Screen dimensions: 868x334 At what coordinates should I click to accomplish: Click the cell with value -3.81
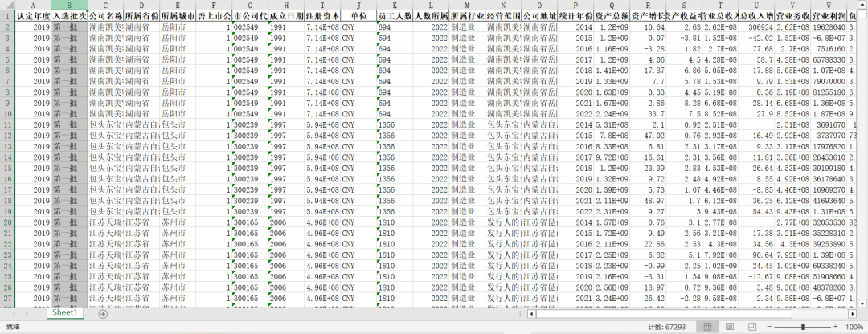[x=684, y=38]
